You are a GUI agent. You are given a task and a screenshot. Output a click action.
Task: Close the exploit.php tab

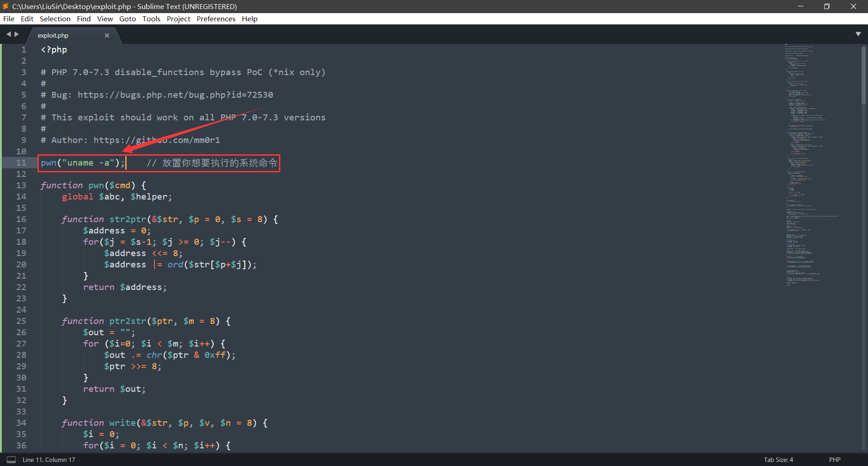coord(107,35)
